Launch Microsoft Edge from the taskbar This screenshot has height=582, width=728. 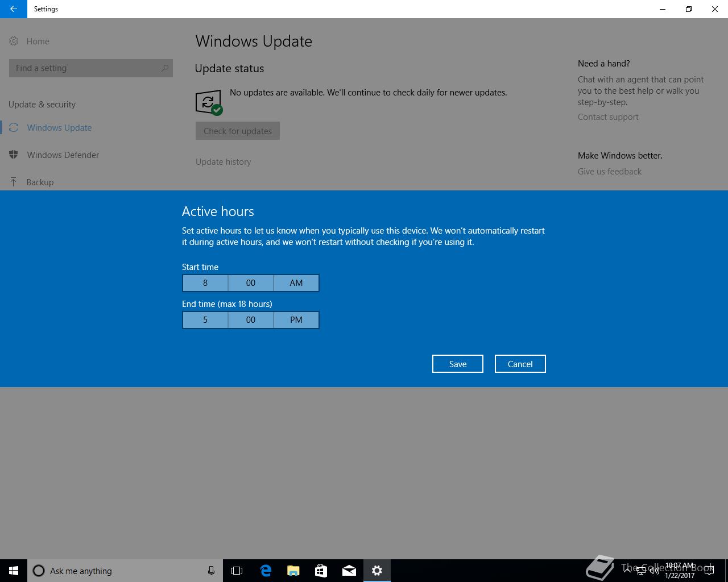point(266,571)
